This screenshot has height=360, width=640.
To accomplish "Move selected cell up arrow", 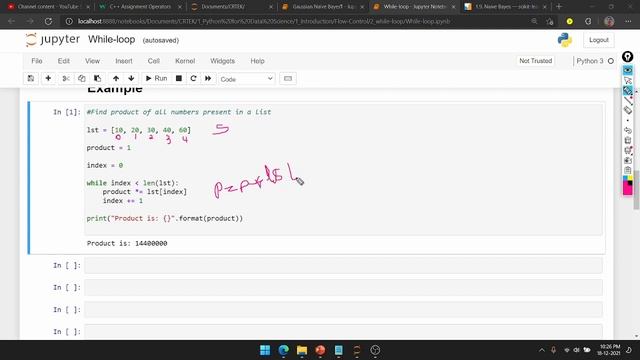I will click(116, 78).
